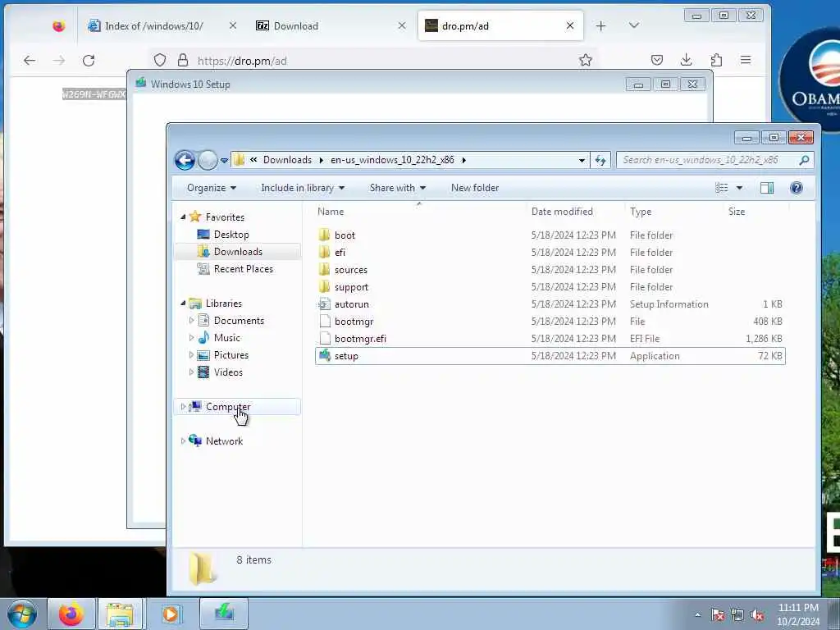Screen dimensions: 840x630
Task: Open the Firefox downloads panel
Action: click(687, 60)
